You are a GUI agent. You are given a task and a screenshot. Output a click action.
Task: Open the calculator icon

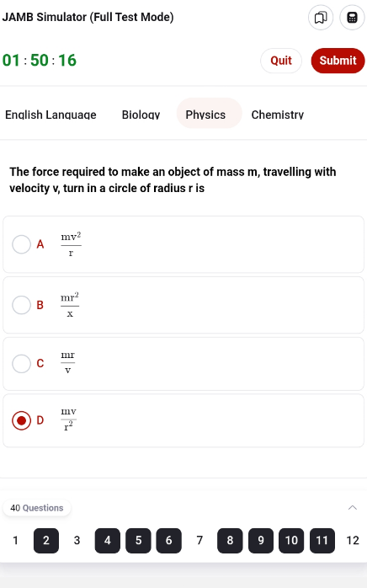pyautogui.click(x=352, y=17)
